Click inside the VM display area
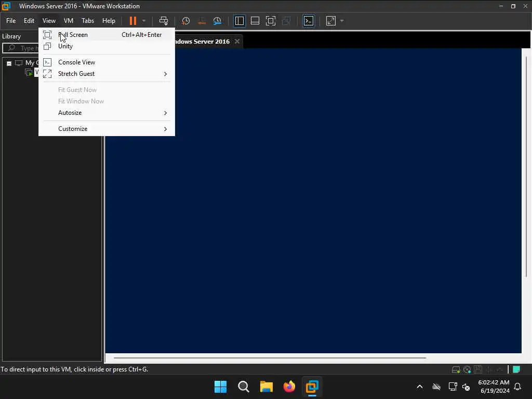 coord(313,200)
